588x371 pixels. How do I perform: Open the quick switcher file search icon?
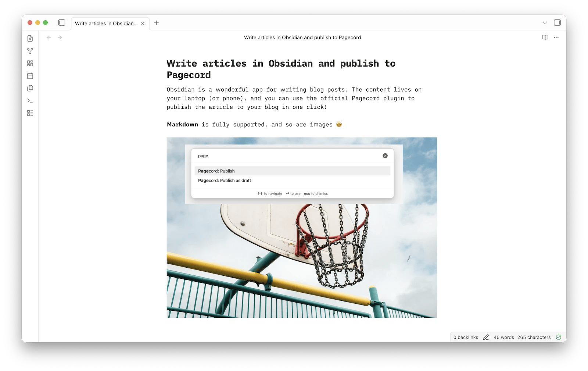30,39
